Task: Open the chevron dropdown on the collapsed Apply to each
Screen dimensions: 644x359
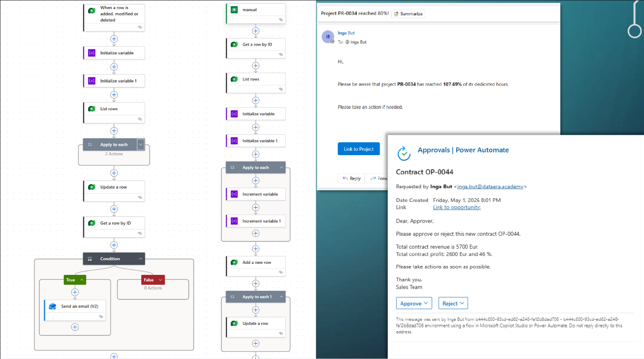Action: 140,145
